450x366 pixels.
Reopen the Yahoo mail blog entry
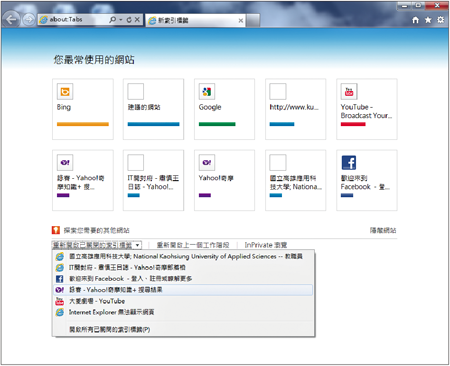183,267
